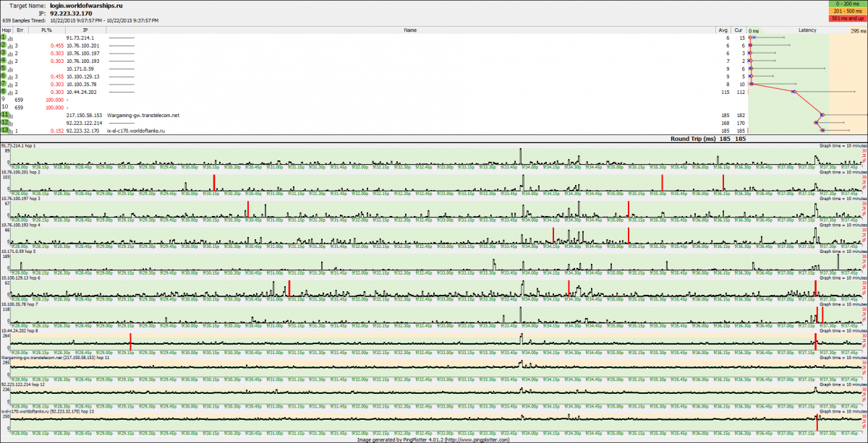Click the graph icon beside hop 5
The width and height of the screenshot is (868, 443).
click(x=12, y=69)
